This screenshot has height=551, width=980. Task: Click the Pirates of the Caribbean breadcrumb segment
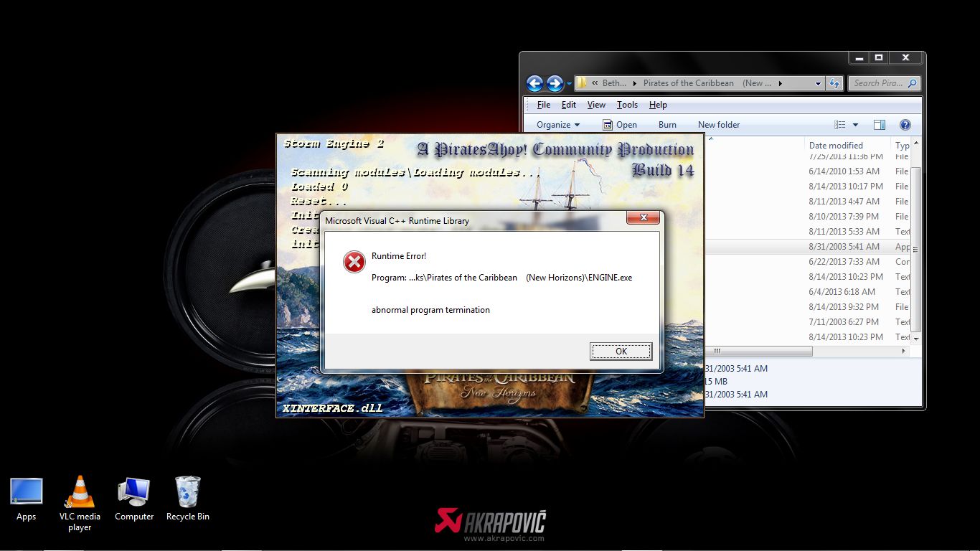(707, 83)
